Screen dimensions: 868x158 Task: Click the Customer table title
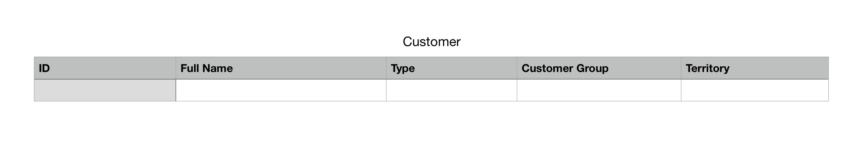coord(431,42)
